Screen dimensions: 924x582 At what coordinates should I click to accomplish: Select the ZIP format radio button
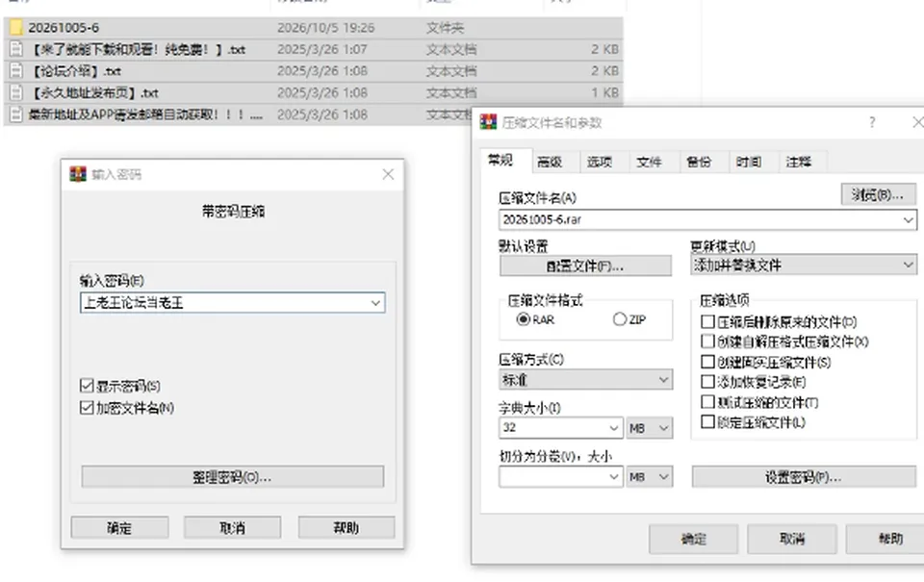coord(619,319)
